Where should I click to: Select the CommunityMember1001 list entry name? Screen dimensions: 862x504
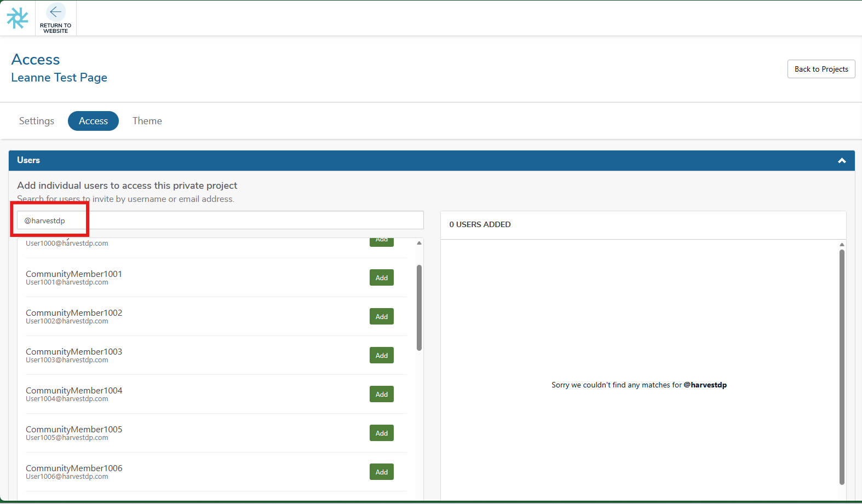point(74,274)
